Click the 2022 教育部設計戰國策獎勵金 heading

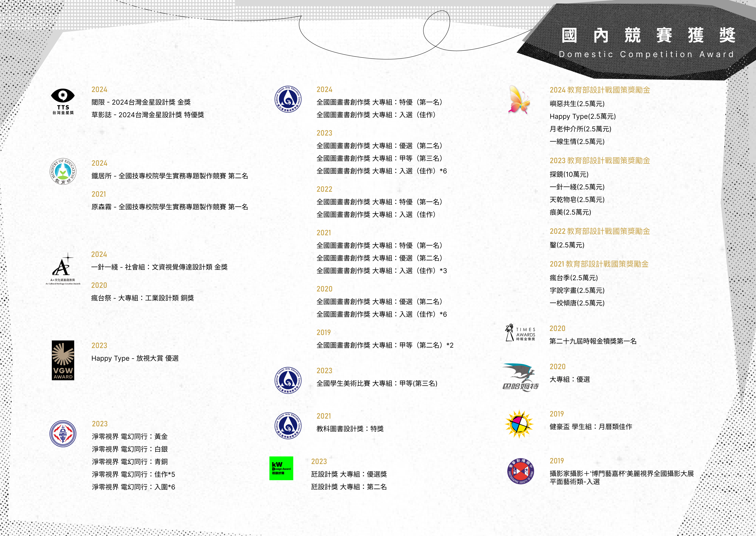(x=600, y=231)
